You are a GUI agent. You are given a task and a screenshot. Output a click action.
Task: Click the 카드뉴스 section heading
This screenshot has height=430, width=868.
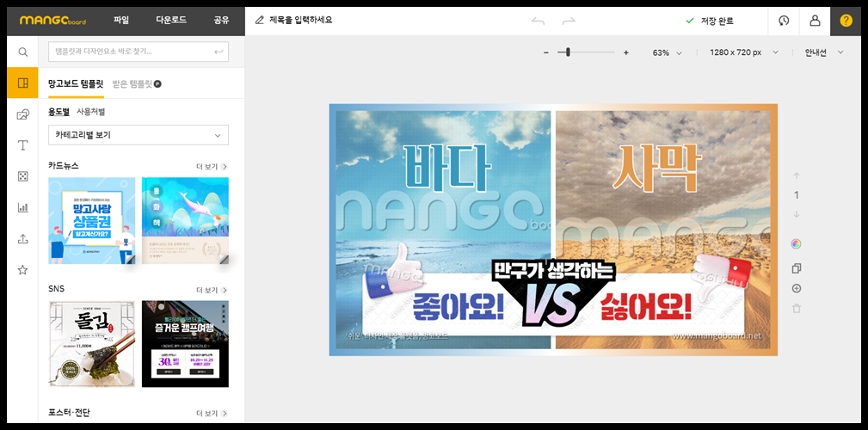point(63,165)
